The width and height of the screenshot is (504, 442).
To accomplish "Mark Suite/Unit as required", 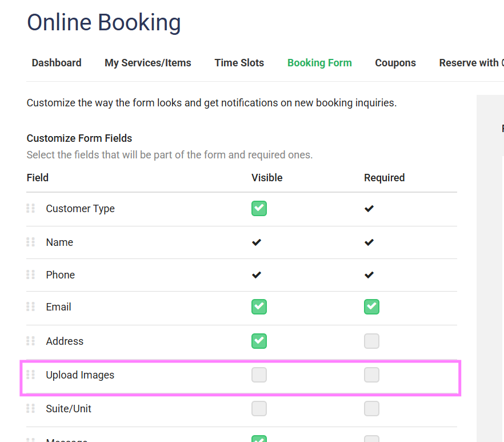I will [371, 408].
